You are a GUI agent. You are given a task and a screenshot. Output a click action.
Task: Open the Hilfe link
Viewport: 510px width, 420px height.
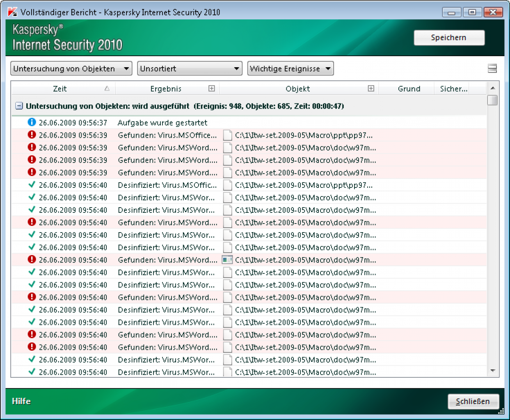[21, 401]
